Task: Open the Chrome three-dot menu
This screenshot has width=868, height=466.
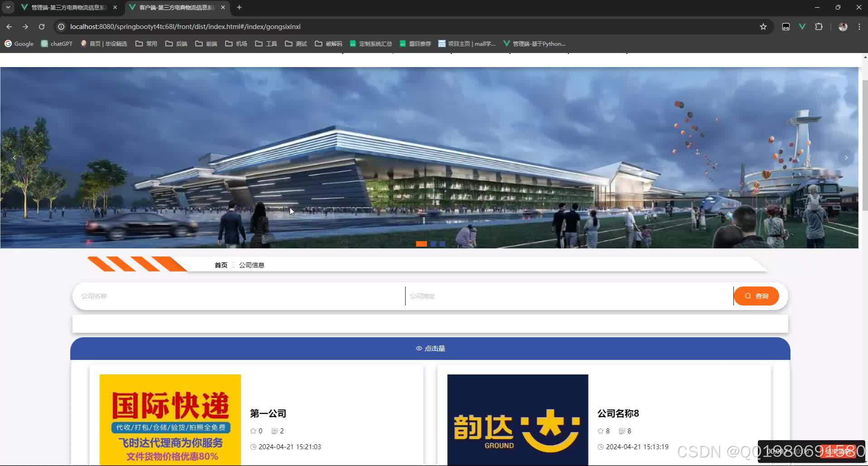Action: click(x=859, y=26)
